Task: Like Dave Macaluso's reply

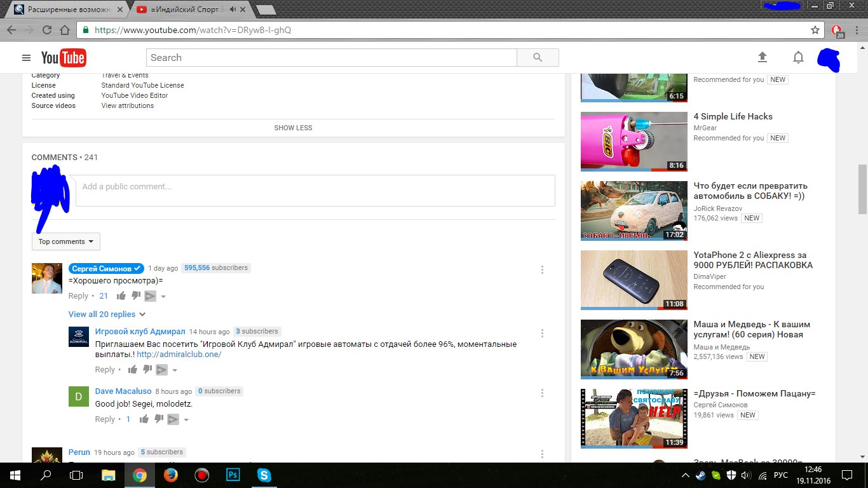Action: point(144,419)
